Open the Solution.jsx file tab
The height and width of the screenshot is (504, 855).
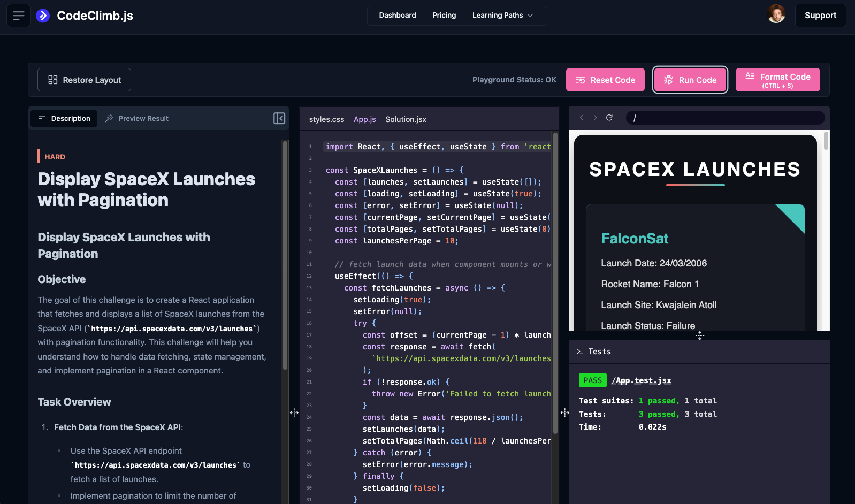[x=406, y=119]
